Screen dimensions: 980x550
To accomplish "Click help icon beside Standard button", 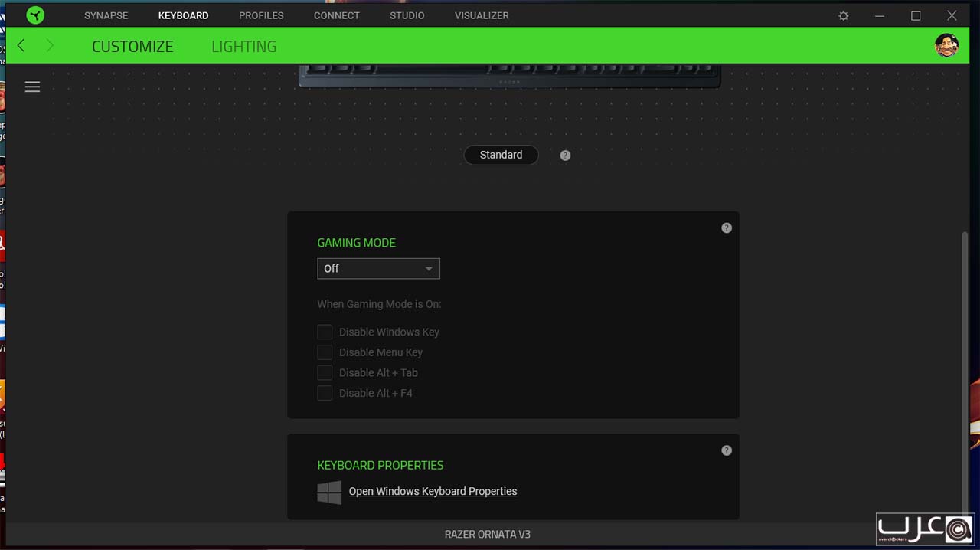I will (565, 156).
